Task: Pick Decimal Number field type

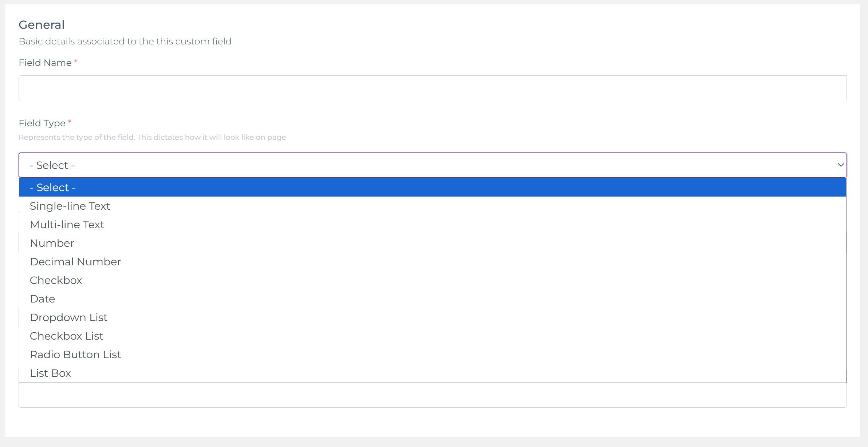Action: click(x=75, y=262)
